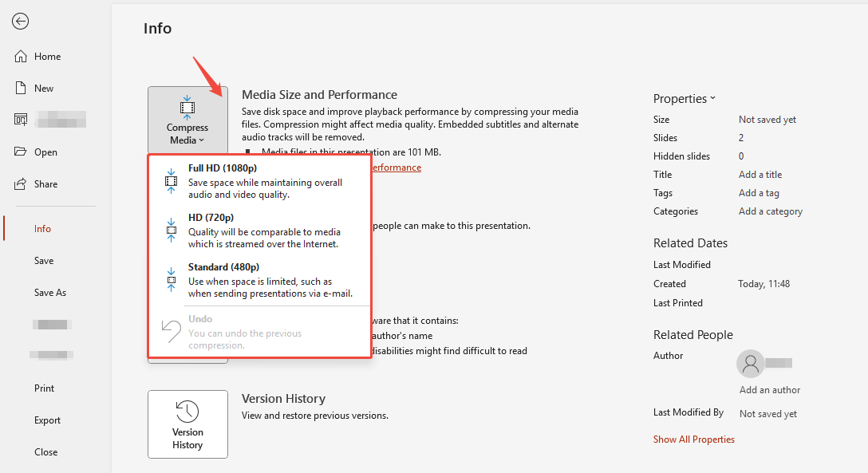Click Add an author
This screenshot has height=473, width=868.
[769, 389]
